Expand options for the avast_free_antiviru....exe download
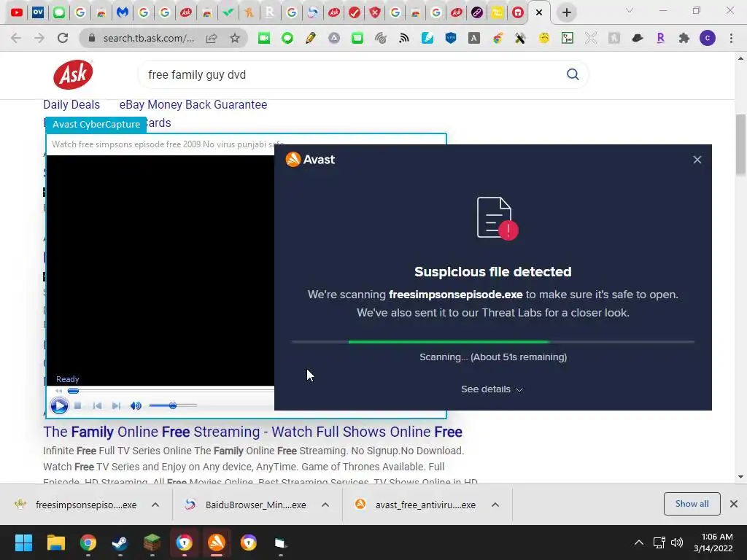This screenshot has width=747, height=560. point(495,505)
